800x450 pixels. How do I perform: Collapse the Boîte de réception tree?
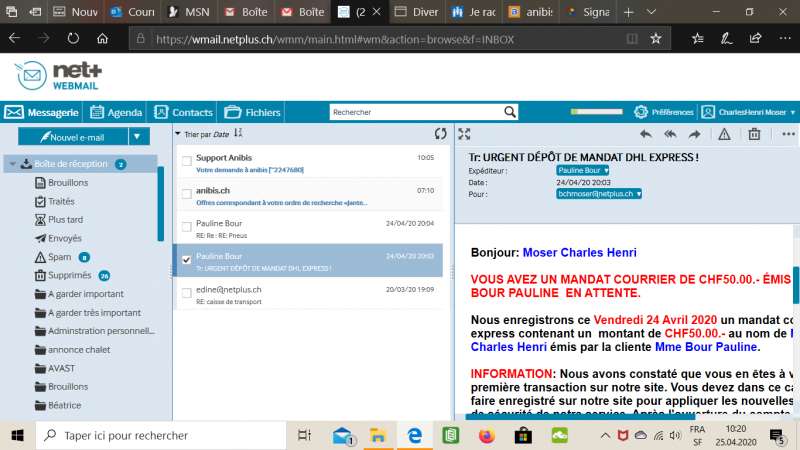13,164
